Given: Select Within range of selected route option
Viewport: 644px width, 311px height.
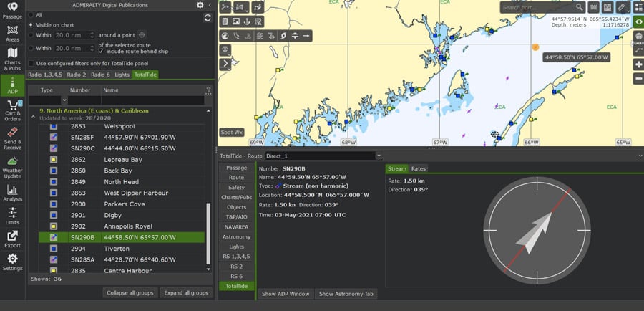Looking at the screenshot, I should [31, 48].
